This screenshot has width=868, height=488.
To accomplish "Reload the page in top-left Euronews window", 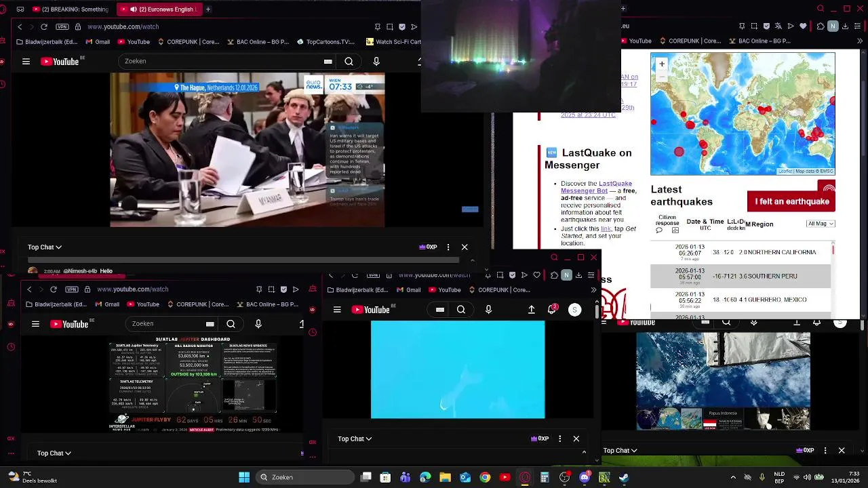I will click(x=44, y=26).
